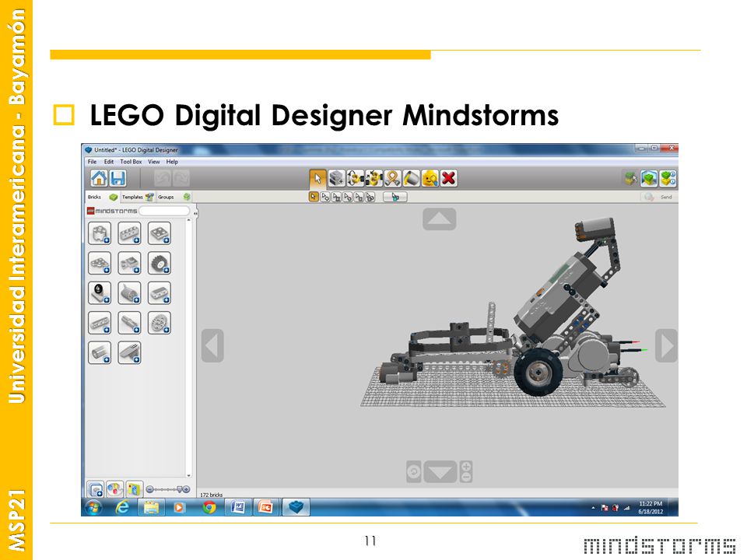The height and width of the screenshot is (560, 747).
Task: Pick the sixth selection sub-tool
Action: (370, 197)
